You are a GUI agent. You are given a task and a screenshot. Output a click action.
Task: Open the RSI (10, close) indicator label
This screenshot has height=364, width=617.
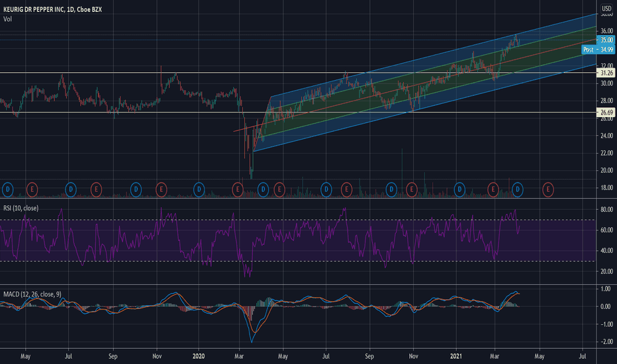point(21,208)
